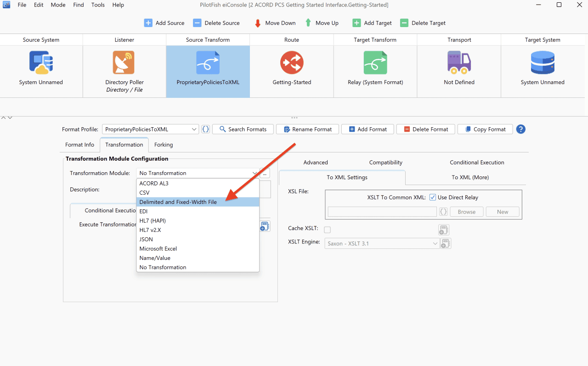Image resolution: width=588 pixels, height=366 pixels.
Task: Select the Transformation tab
Action: [124, 145]
